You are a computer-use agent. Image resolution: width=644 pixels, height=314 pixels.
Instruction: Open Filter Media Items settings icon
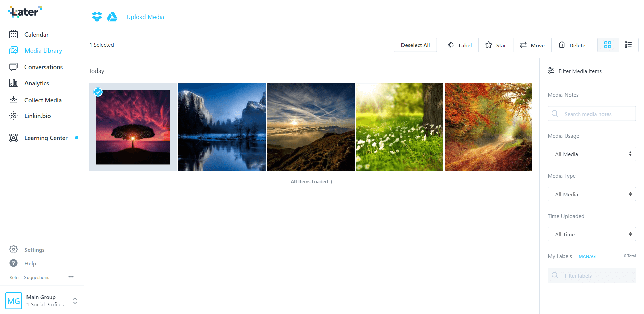[551, 71]
